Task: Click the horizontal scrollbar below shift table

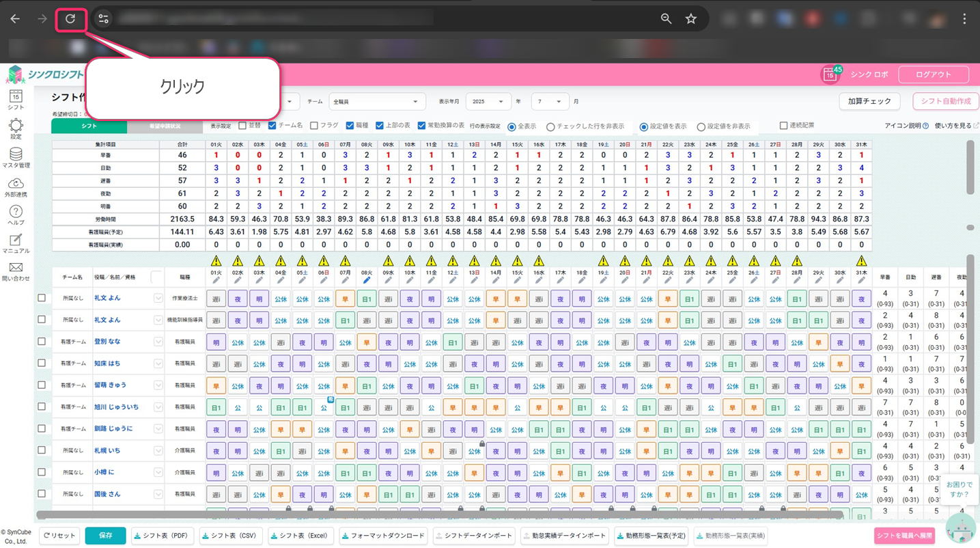Action: click(x=437, y=515)
